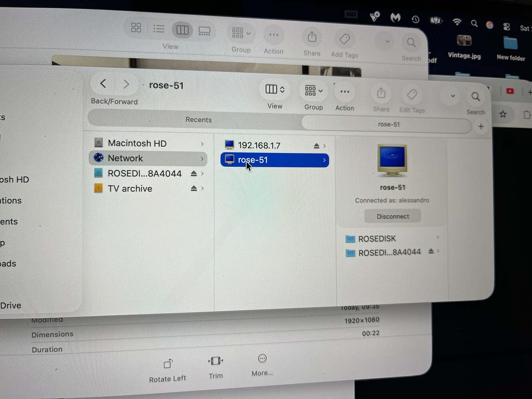
Task: Click the Edit Tags icon
Action: coord(411,95)
